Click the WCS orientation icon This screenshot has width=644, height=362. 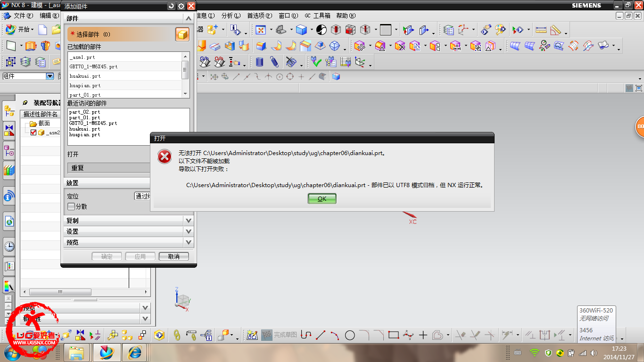[x=463, y=30]
